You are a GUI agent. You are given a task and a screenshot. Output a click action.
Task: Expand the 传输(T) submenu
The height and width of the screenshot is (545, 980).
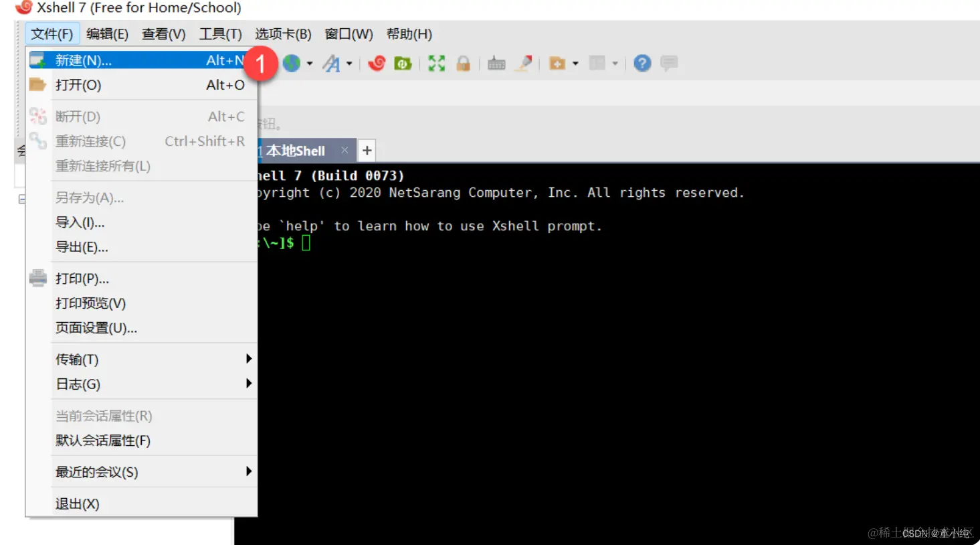click(x=141, y=360)
